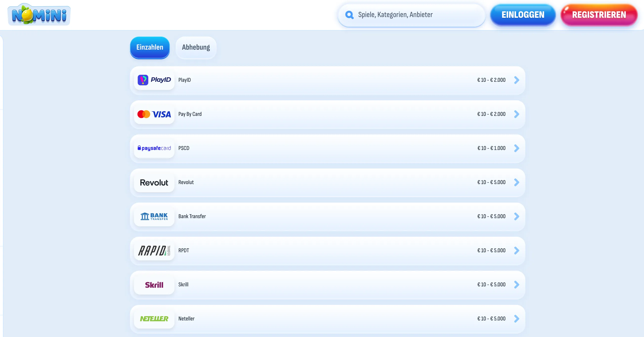
Task: Open the Bank Transfer row chevron
Action: point(516,216)
